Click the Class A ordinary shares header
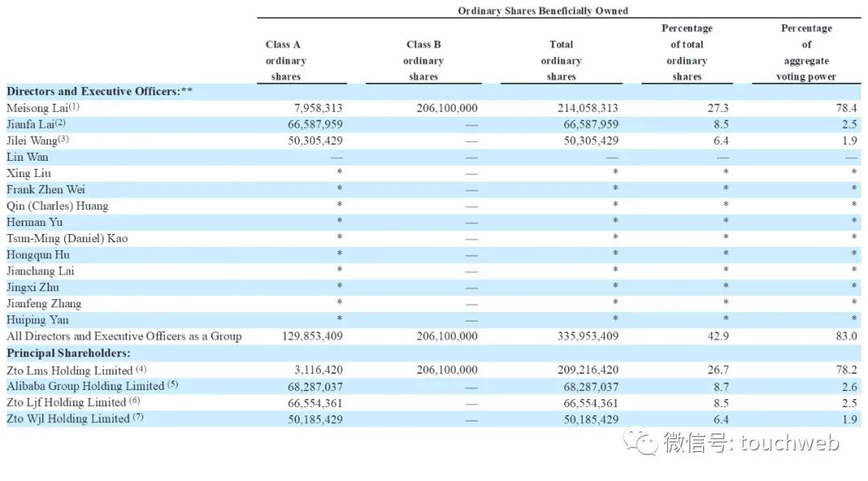Viewport: 868px width, 481px height. tap(285, 60)
